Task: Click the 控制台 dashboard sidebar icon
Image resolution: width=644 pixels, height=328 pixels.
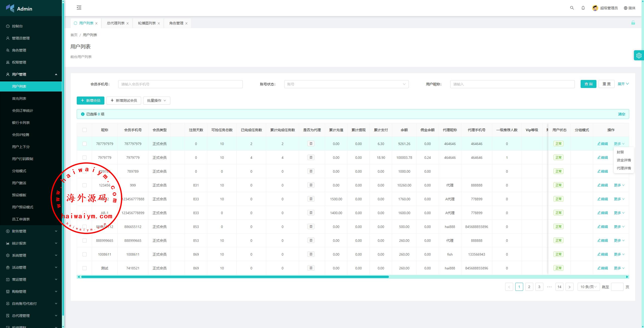Action: pyautogui.click(x=8, y=26)
